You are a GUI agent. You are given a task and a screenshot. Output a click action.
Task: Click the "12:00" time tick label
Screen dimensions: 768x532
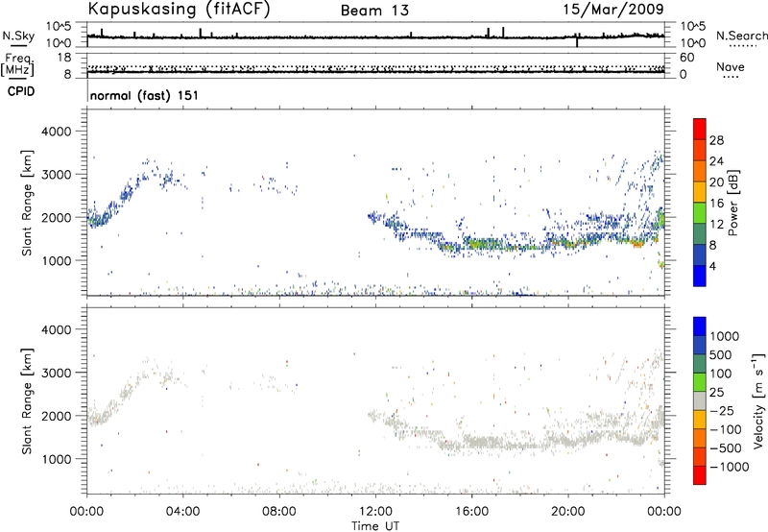click(375, 512)
